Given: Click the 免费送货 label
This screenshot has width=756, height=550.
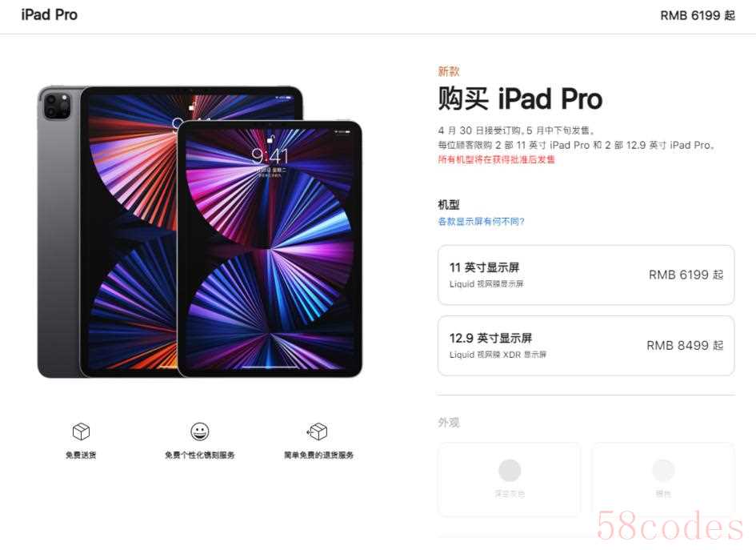Looking at the screenshot, I should tap(81, 455).
